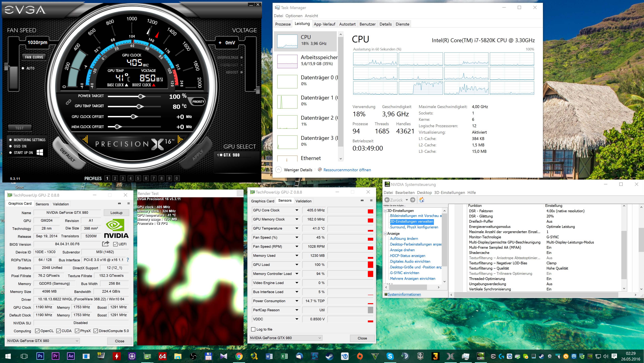
Task: Click the screenshot camera icon in GPU-Z Sensors
Action: click(362, 200)
